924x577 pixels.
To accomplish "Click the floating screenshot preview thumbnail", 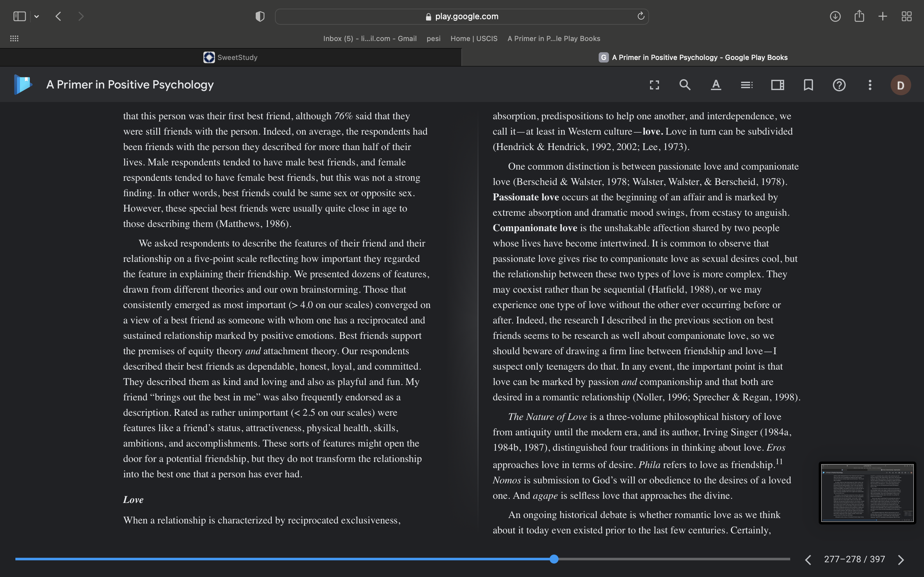I will point(867,493).
